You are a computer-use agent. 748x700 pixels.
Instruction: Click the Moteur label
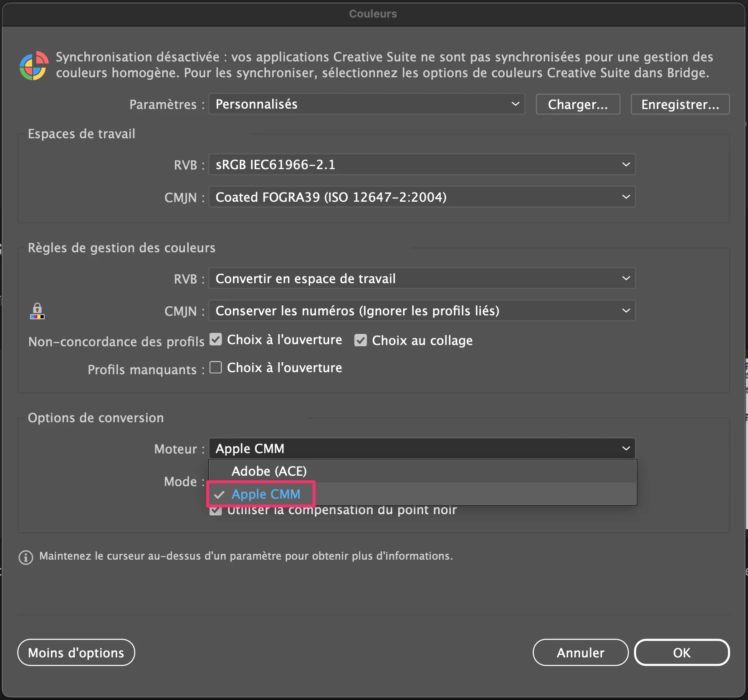[179, 449]
